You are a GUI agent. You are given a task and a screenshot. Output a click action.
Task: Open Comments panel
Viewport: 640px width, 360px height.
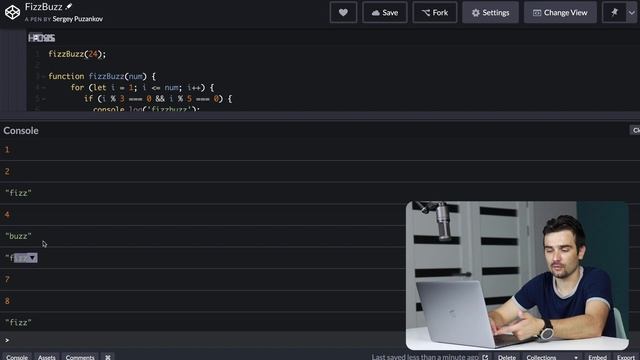click(x=80, y=357)
